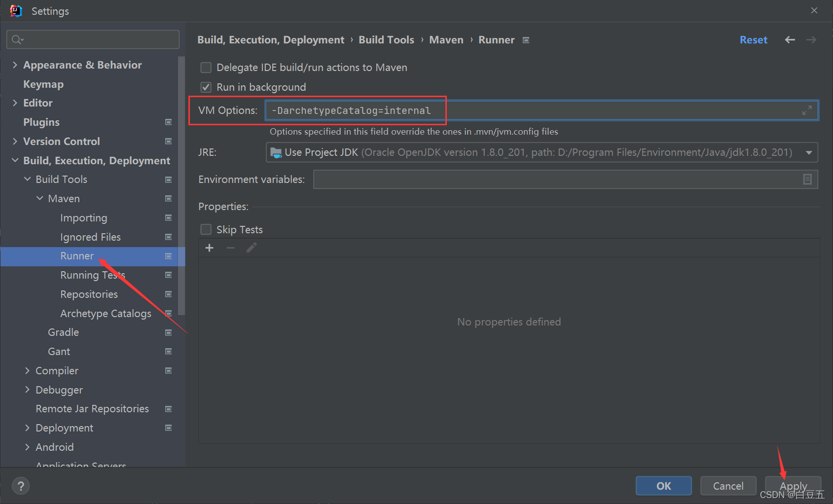Click project-level icon next to Ignored Files
This screenshot has height=504, width=833.
[168, 237]
